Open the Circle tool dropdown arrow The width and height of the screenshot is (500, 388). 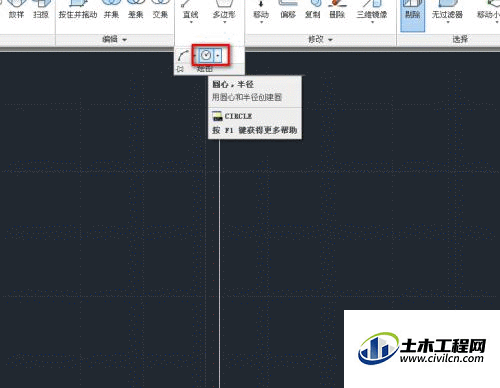tap(218, 55)
